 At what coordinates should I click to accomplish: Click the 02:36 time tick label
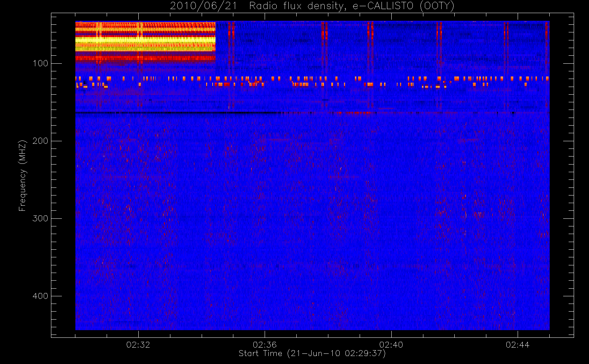(265, 345)
